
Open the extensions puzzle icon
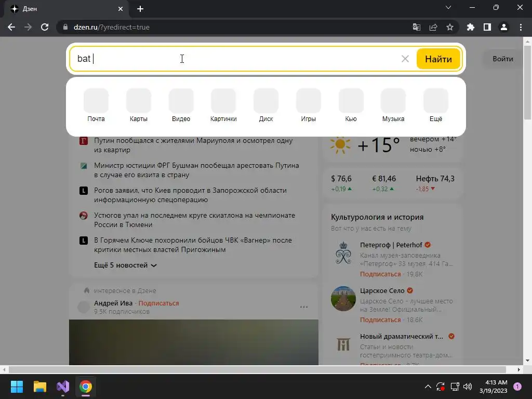coord(471,27)
